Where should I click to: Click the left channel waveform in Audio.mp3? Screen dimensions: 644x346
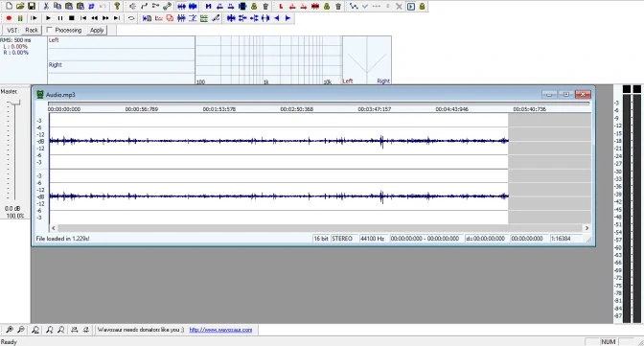point(279,141)
